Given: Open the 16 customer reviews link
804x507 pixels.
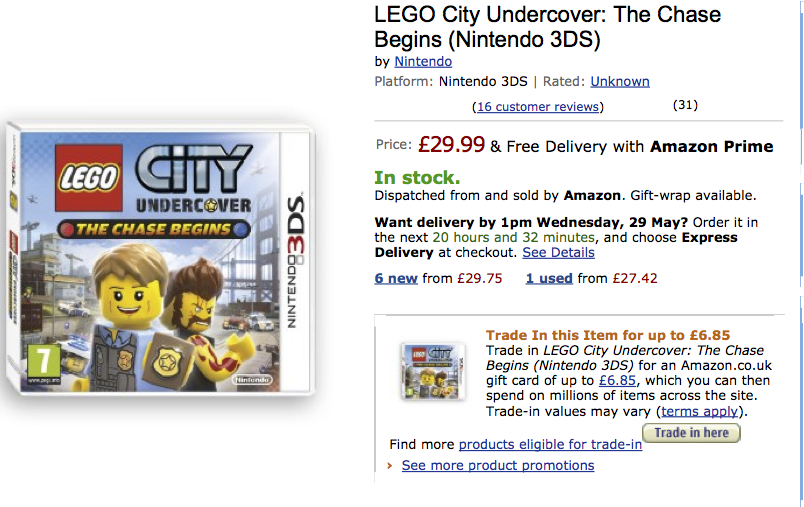Looking at the screenshot, I should tap(538, 107).
